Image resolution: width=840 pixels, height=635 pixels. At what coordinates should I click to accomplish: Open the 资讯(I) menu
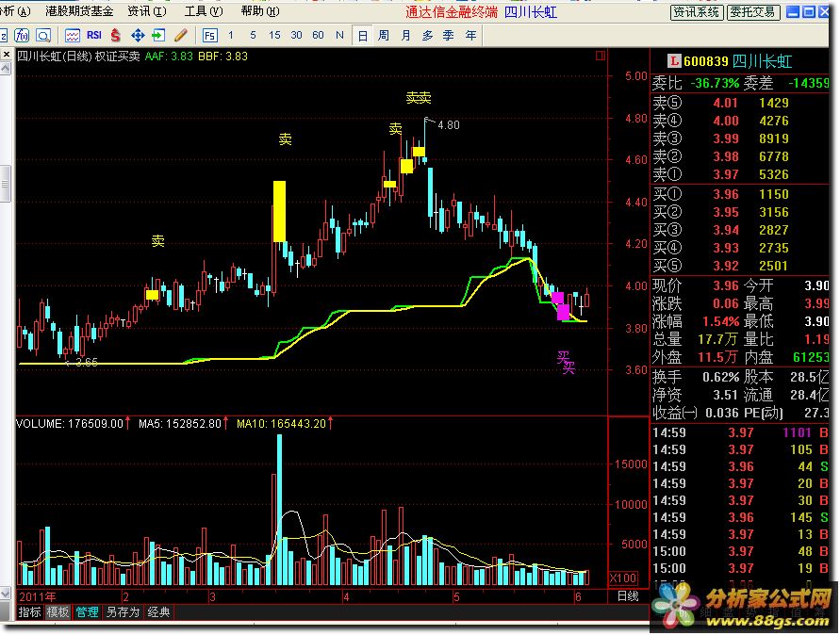coord(147,11)
